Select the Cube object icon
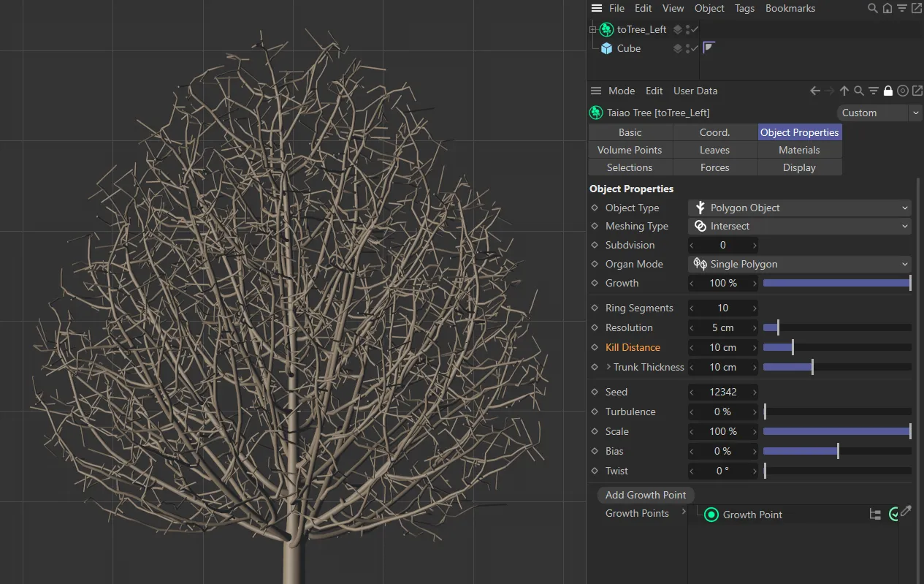The height and width of the screenshot is (584, 924). coord(606,48)
